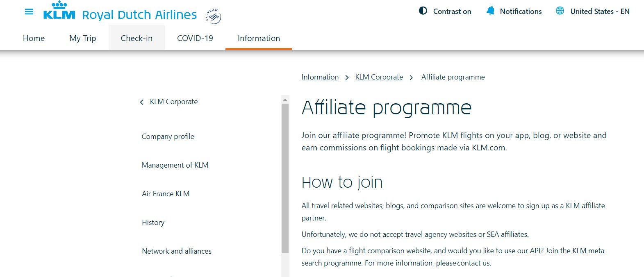Toggle the Contrast on setting
The width and height of the screenshot is (644, 277).
[444, 11]
